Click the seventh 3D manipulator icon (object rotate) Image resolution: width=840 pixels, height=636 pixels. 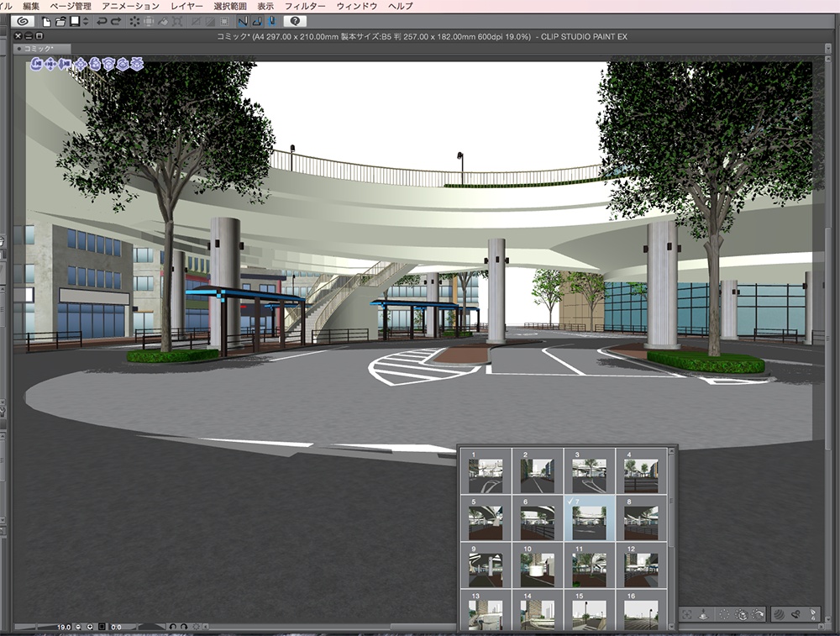(x=123, y=65)
